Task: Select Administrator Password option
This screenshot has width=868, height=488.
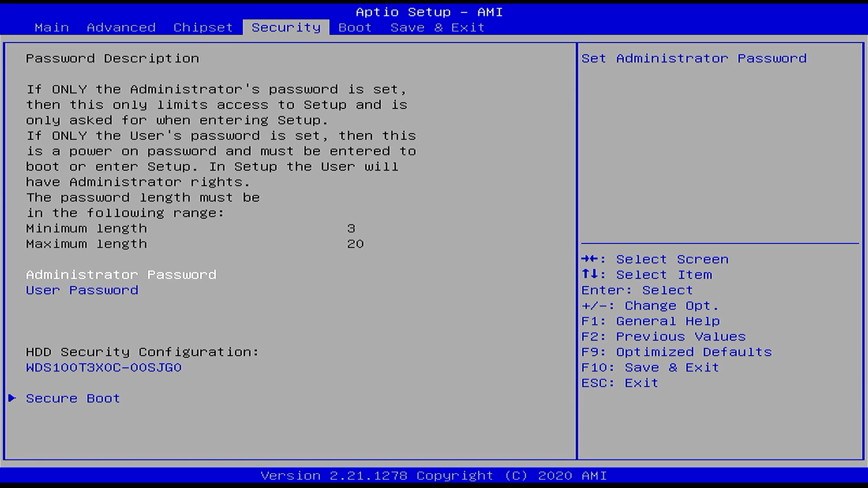Action: pos(121,275)
